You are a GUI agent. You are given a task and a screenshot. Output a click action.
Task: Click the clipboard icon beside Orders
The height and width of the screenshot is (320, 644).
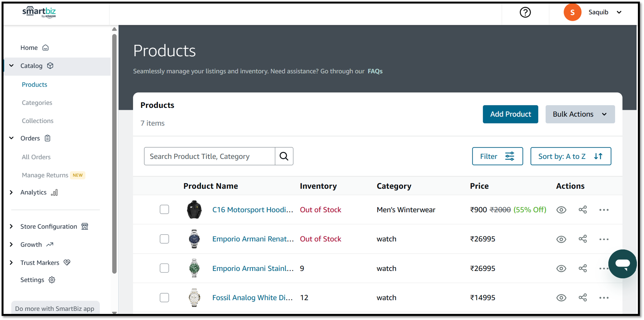tap(48, 138)
